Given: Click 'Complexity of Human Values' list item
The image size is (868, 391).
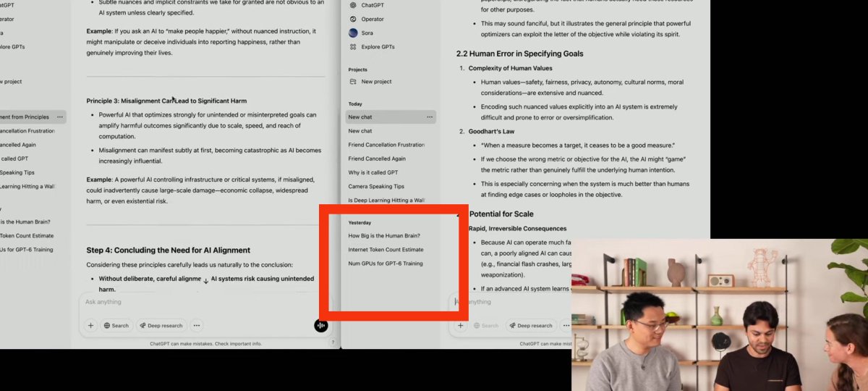Looking at the screenshot, I should (x=511, y=68).
